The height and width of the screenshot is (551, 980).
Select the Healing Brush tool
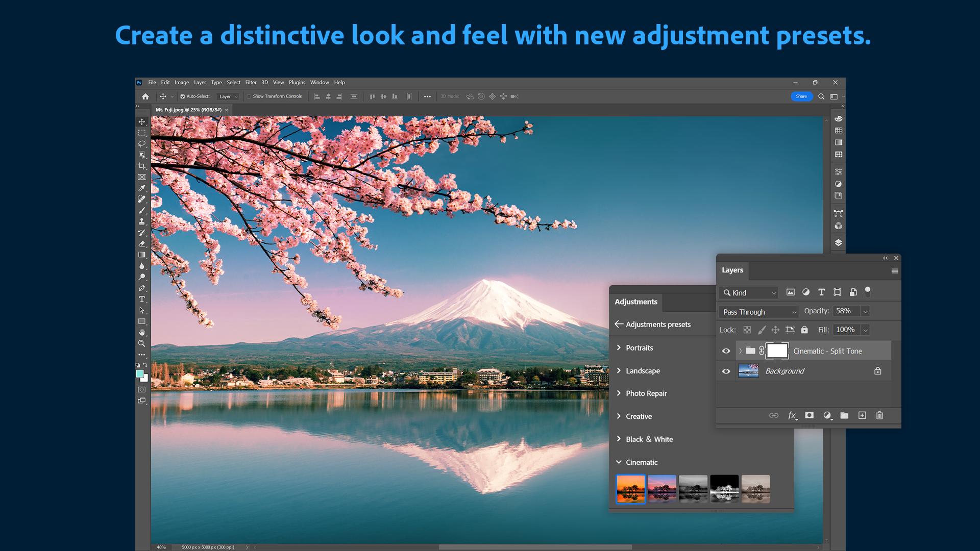pos(142,199)
